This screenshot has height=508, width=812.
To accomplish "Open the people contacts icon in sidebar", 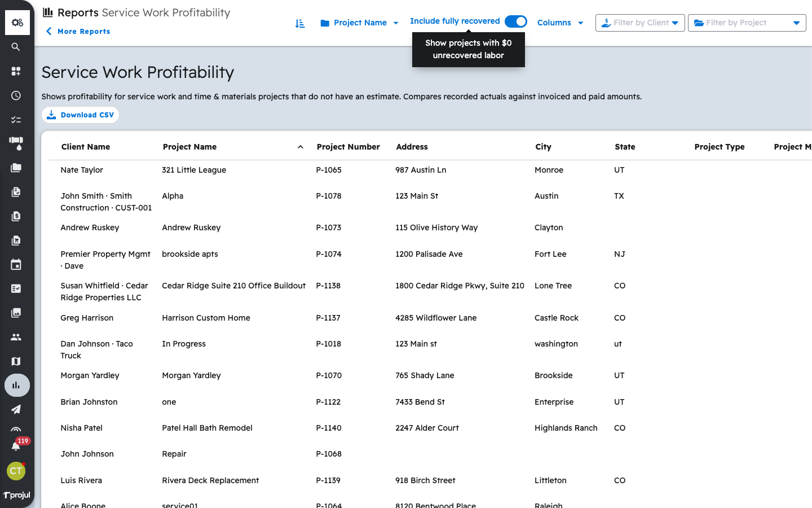I will (16, 337).
